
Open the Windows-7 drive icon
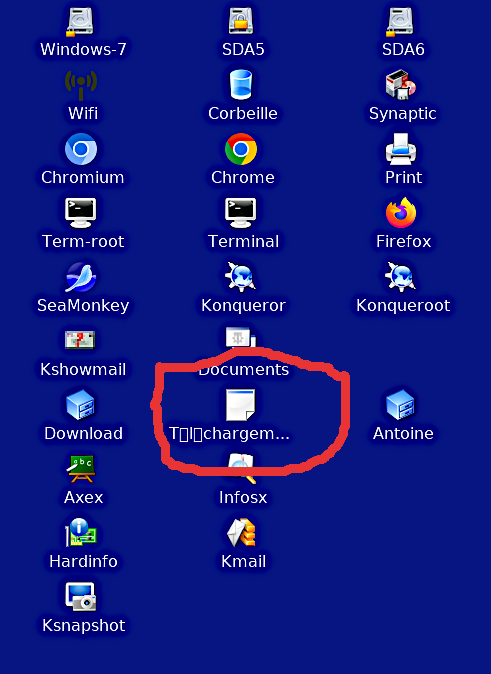tap(80, 21)
